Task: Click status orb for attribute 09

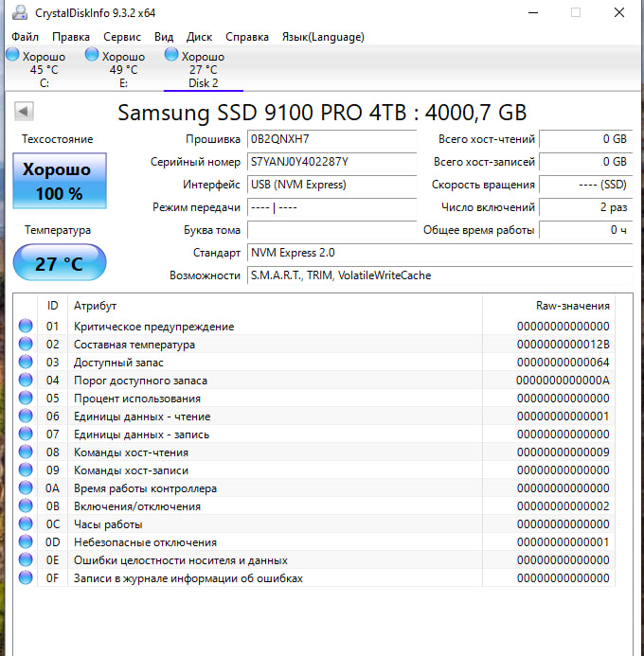Action: coord(26,470)
